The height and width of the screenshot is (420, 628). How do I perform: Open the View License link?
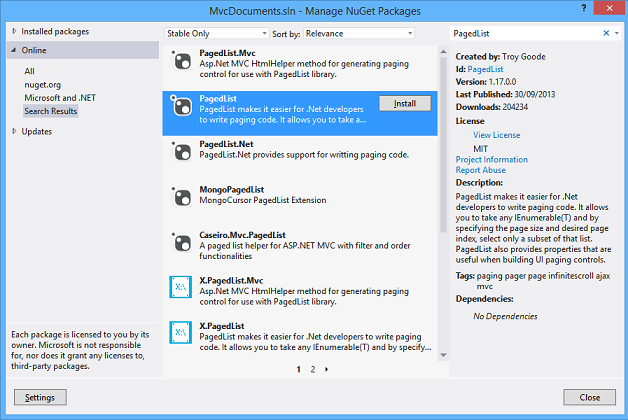[x=497, y=135]
